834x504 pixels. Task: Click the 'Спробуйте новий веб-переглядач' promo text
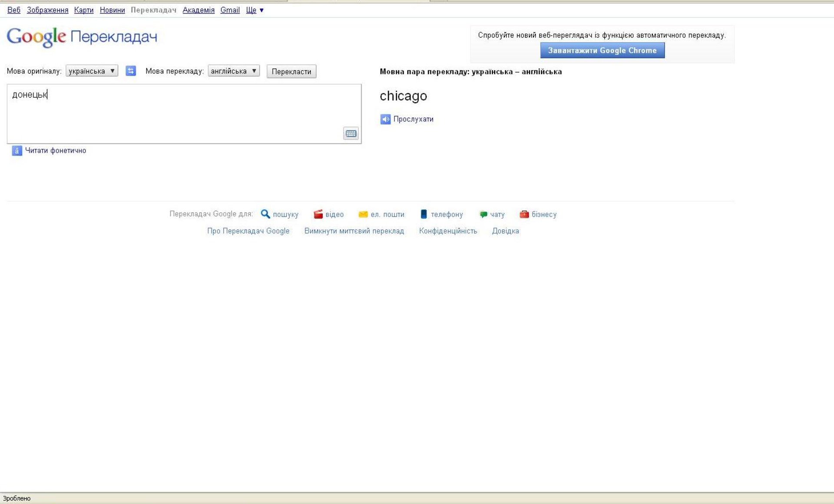point(602,35)
